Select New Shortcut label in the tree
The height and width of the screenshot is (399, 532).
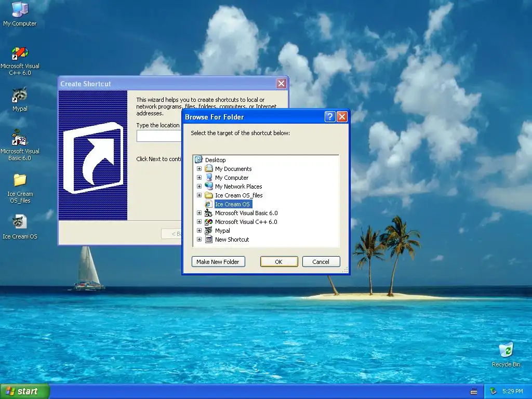[232, 239]
